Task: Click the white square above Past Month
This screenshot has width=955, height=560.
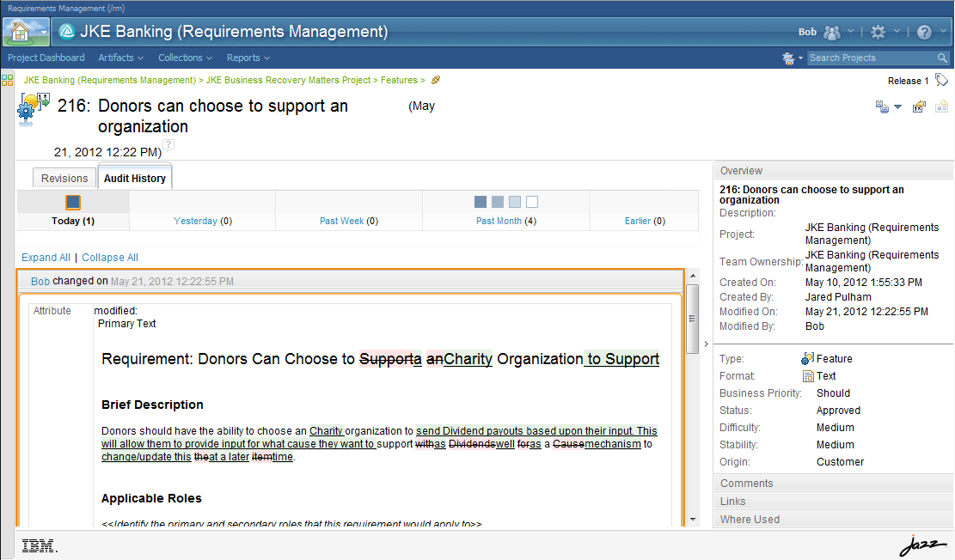Action: pos(532,202)
